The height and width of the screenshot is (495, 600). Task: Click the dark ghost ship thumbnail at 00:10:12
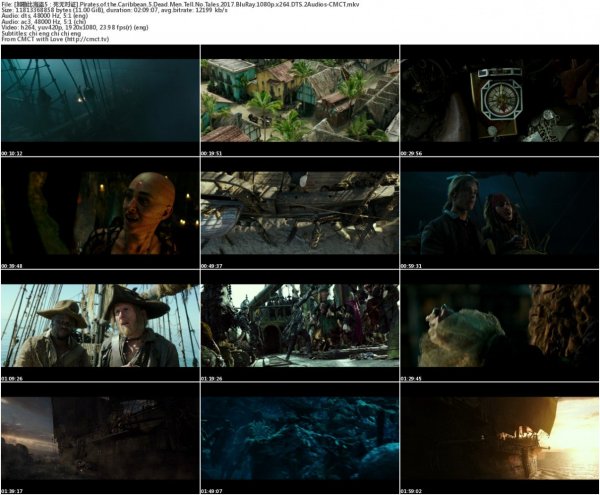100,102
